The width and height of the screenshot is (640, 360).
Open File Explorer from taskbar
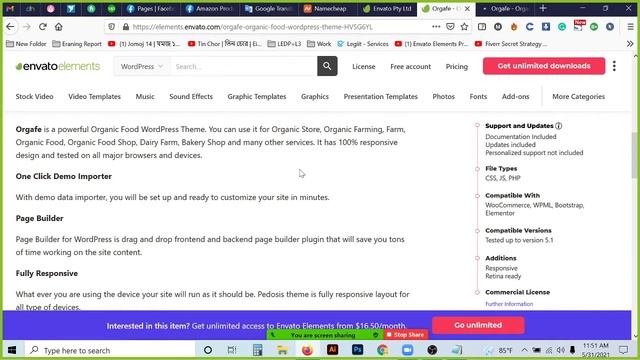click(x=282, y=350)
